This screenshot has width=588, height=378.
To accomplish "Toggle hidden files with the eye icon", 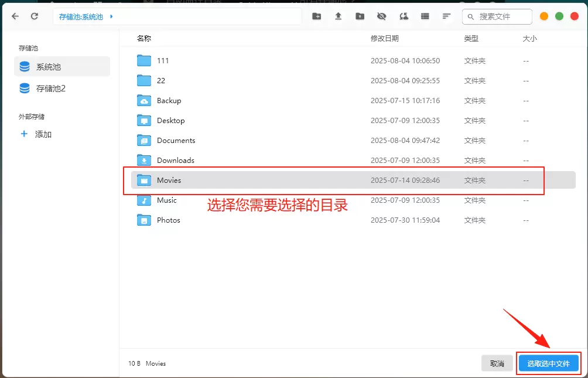I will pyautogui.click(x=382, y=16).
